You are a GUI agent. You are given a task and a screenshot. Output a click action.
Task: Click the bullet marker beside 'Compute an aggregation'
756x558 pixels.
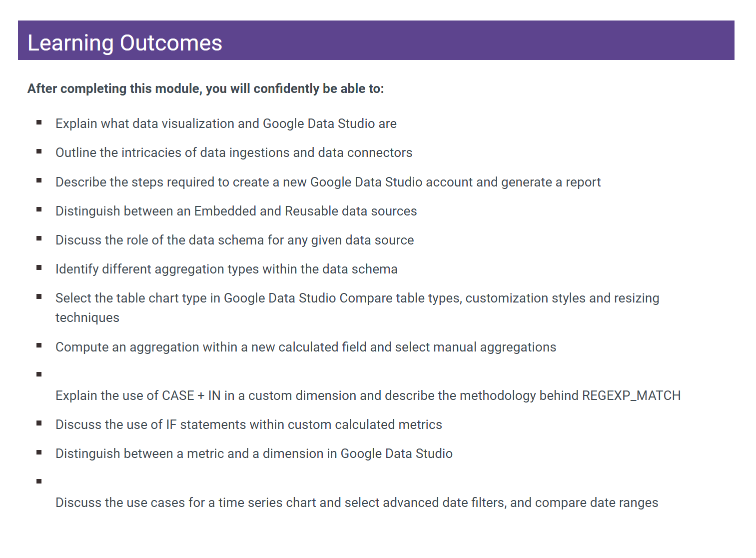39,345
